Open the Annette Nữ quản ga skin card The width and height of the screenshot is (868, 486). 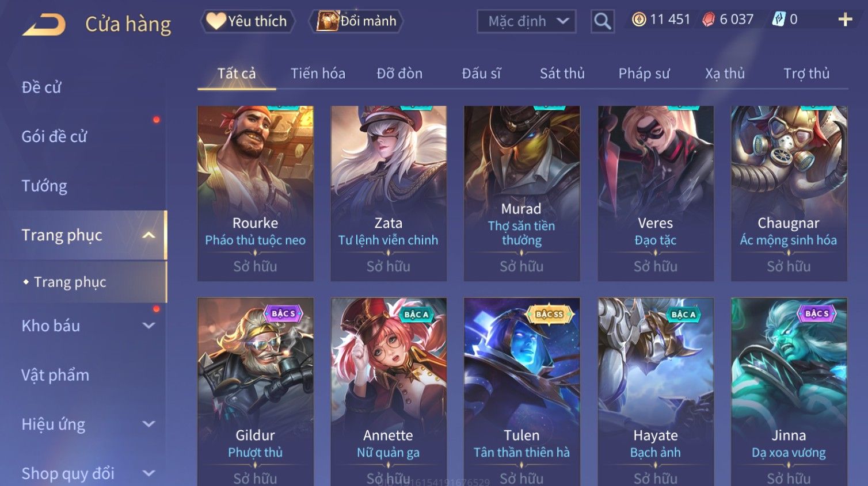[x=389, y=392]
